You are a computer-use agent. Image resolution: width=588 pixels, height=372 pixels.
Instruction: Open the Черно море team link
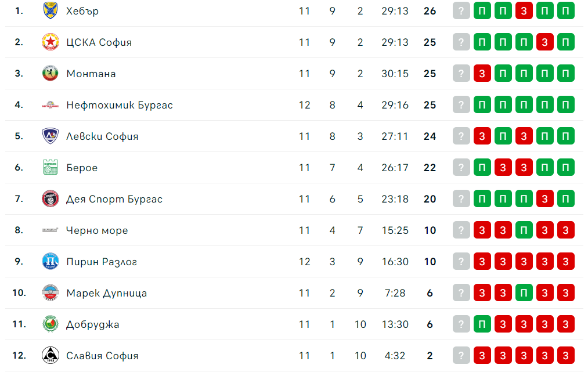pos(97,230)
